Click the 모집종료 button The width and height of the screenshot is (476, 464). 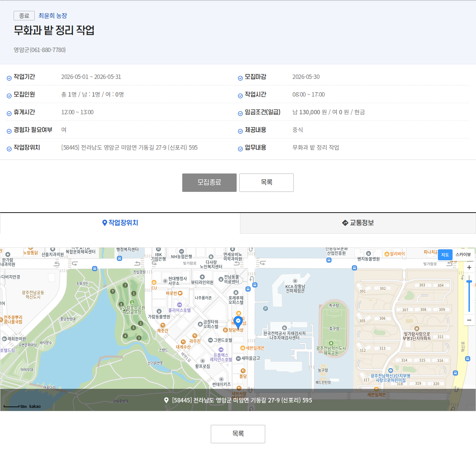point(209,183)
